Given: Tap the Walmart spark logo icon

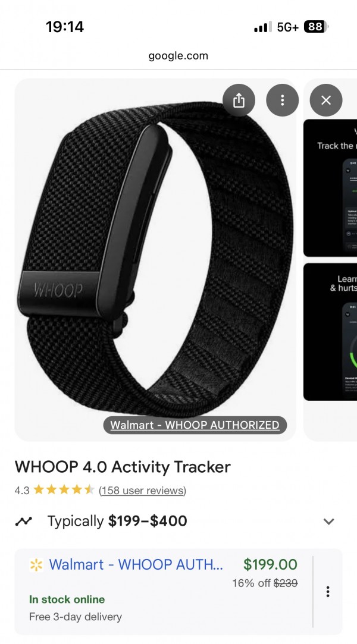Looking at the screenshot, I should (x=36, y=565).
